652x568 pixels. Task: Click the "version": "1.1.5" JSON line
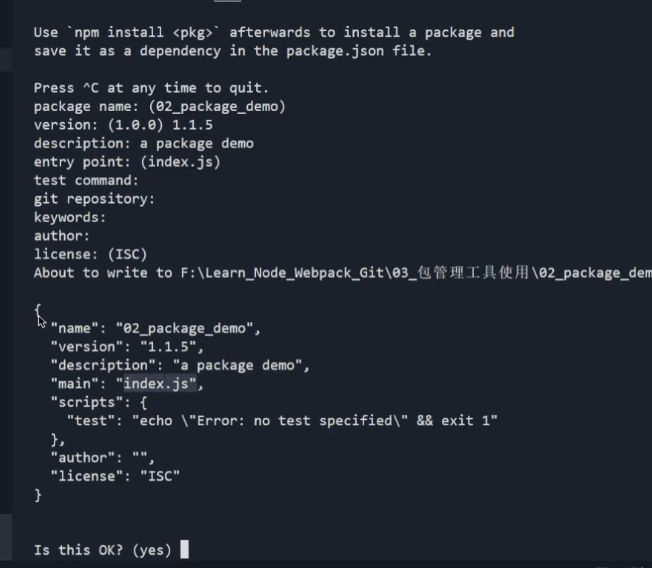click(x=127, y=346)
